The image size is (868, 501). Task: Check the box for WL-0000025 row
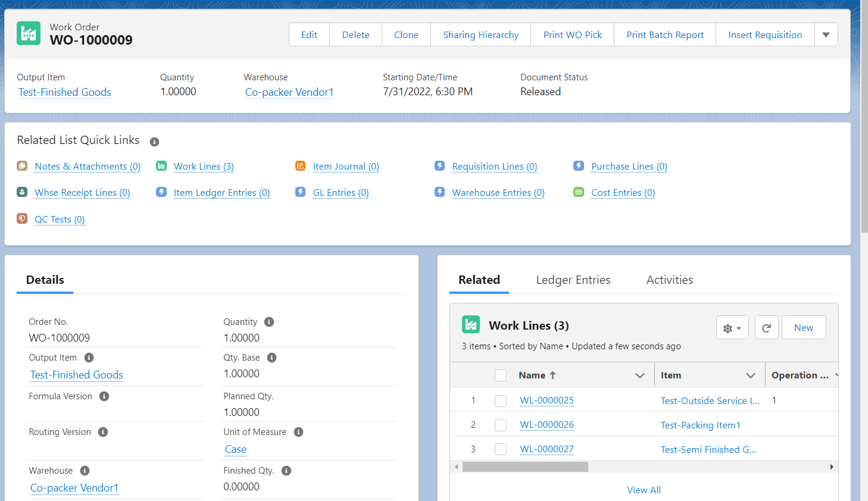(x=501, y=400)
